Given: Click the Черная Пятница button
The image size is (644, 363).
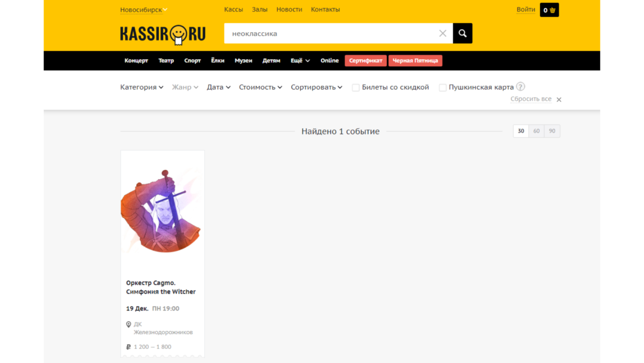Looking at the screenshot, I should (415, 60).
